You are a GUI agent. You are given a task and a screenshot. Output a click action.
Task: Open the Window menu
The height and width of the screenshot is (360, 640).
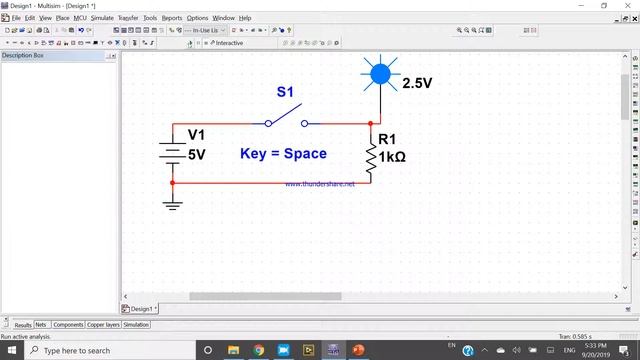[223, 18]
